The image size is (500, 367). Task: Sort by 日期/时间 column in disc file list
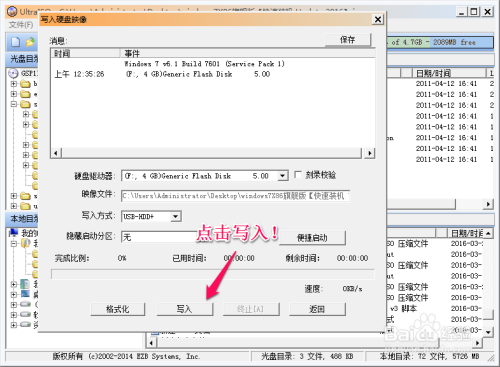coord(449,73)
